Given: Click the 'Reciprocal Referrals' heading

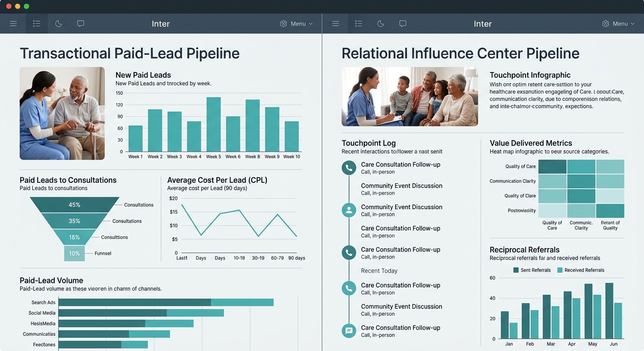Looking at the screenshot, I should (525, 250).
